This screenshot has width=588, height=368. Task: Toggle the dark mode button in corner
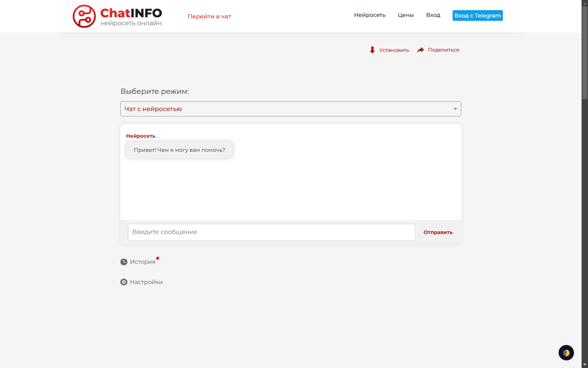click(566, 353)
